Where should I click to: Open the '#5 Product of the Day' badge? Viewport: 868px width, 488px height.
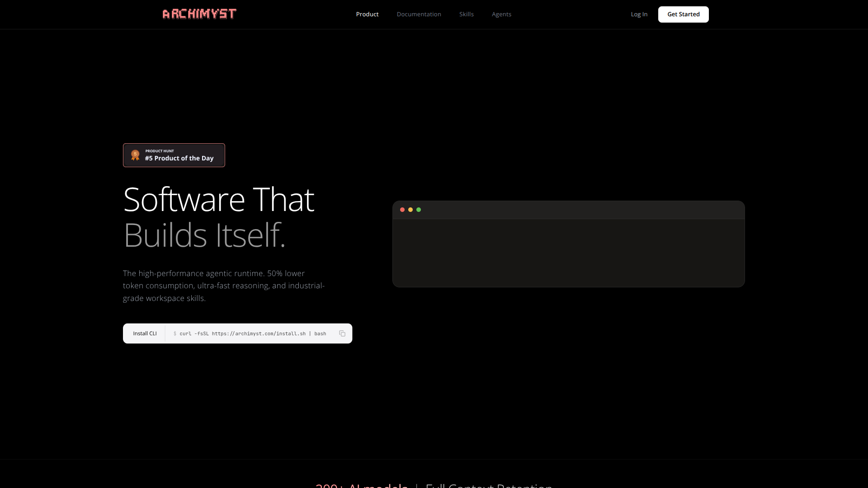point(174,155)
